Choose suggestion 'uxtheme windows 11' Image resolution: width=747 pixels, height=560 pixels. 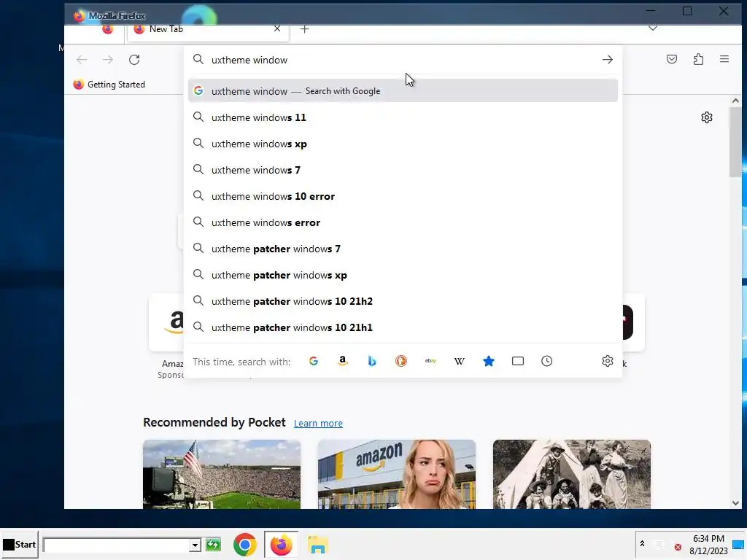(403, 117)
